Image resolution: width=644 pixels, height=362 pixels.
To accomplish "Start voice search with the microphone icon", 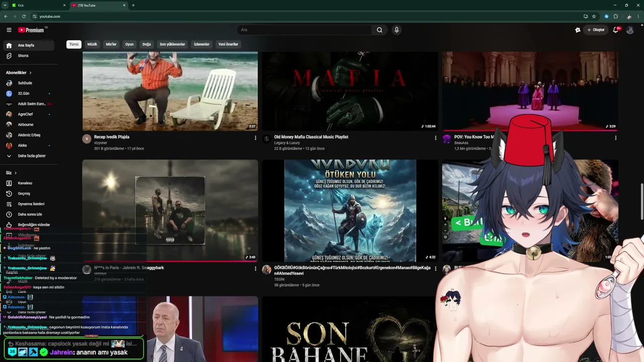I will point(396,30).
